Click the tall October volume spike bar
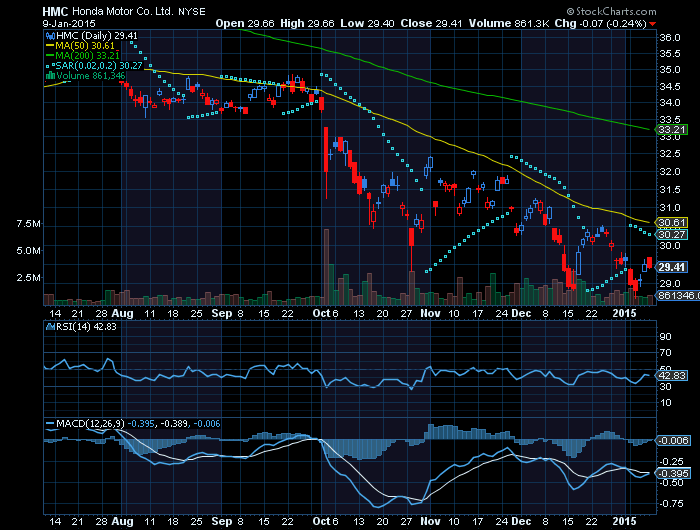 [x=326, y=267]
